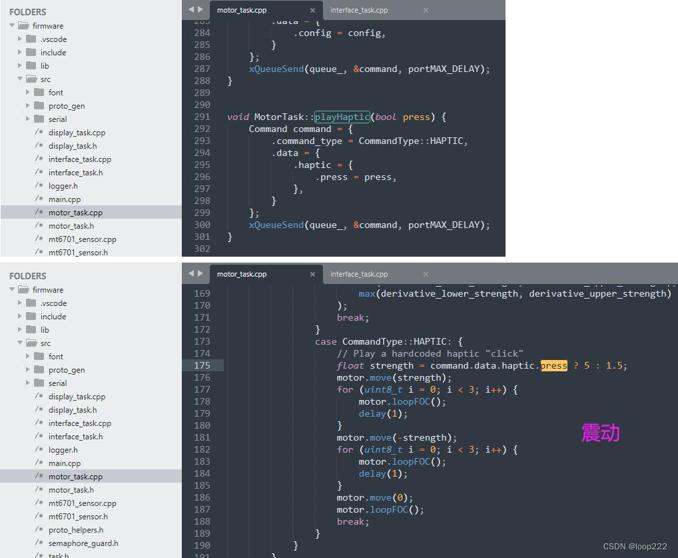This screenshot has height=558, width=678.
Task: Collapse the src folder in lower sidebar
Action: pos(20,343)
